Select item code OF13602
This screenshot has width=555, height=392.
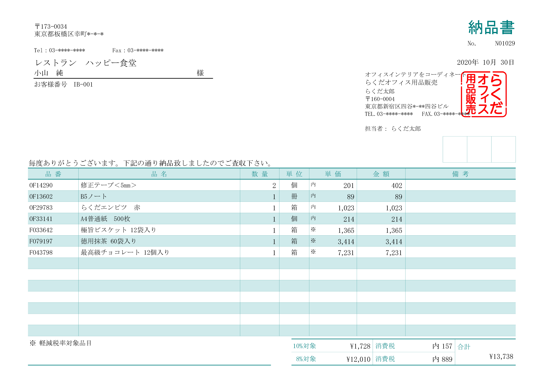41,197
